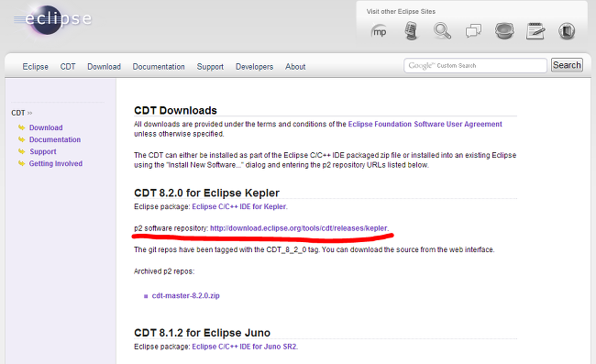Open the Eclipse menu item
The width and height of the screenshot is (596, 364).
(x=36, y=67)
